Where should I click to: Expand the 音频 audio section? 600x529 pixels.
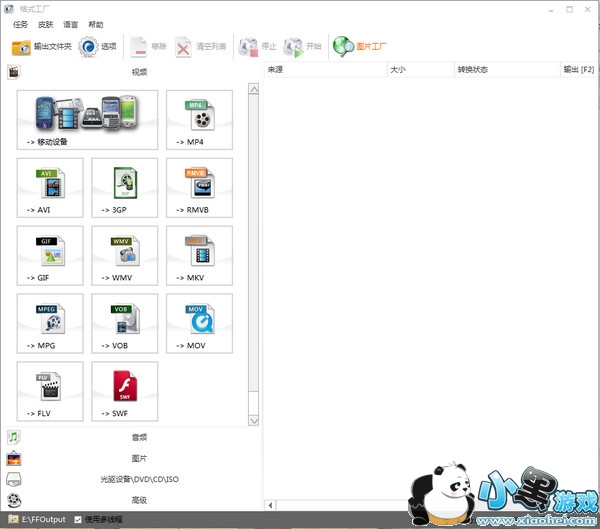[x=138, y=437]
